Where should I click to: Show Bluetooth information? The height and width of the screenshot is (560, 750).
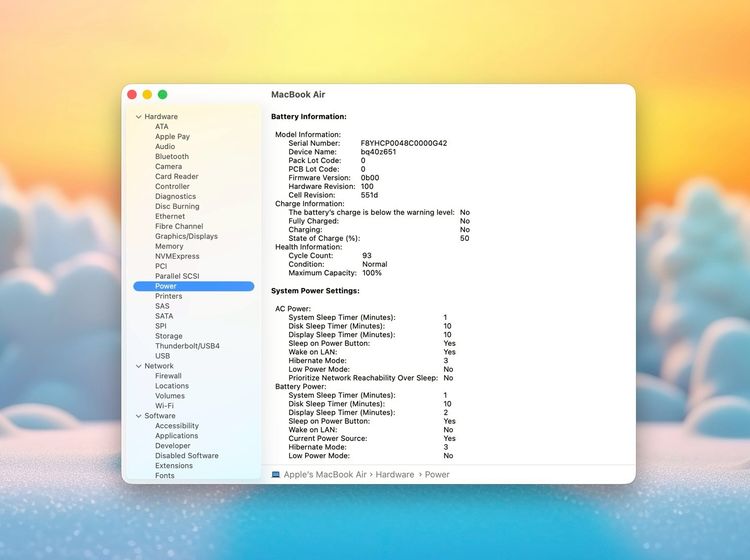pyautogui.click(x=172, y=156)
